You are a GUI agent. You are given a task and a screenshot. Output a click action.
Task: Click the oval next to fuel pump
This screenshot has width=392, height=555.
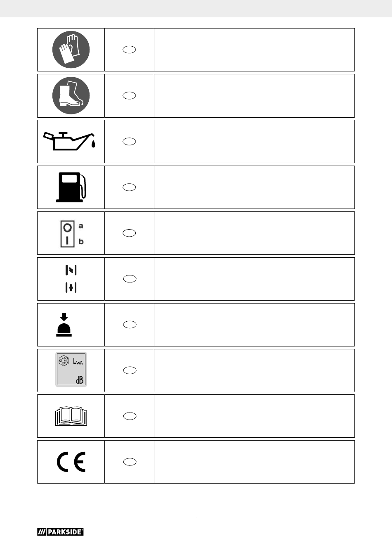click(130, 187)
